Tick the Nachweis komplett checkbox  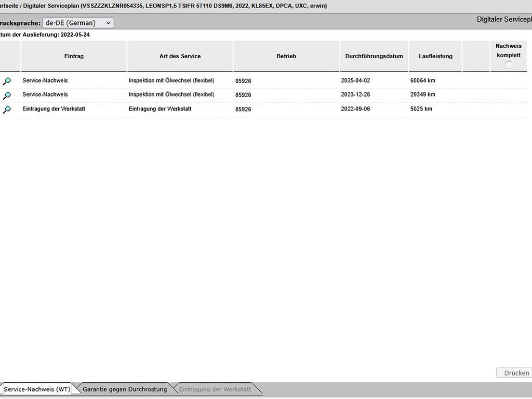point(508,65)
